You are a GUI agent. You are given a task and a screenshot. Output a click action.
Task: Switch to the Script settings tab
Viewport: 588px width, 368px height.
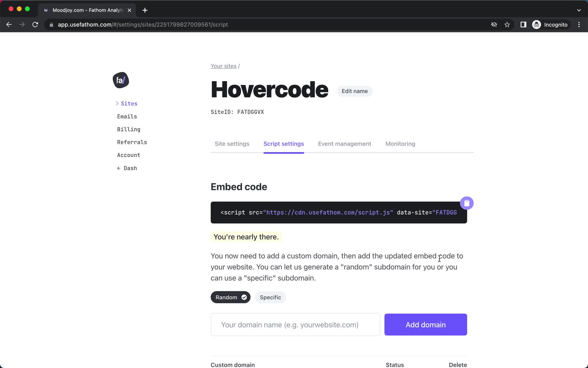(x=284, y=143)
